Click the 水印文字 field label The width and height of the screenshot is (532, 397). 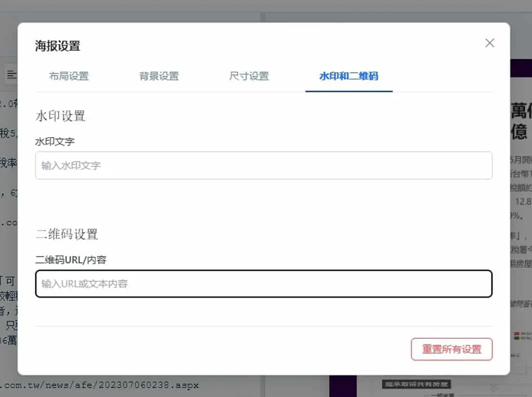click(x=55, y=141)
